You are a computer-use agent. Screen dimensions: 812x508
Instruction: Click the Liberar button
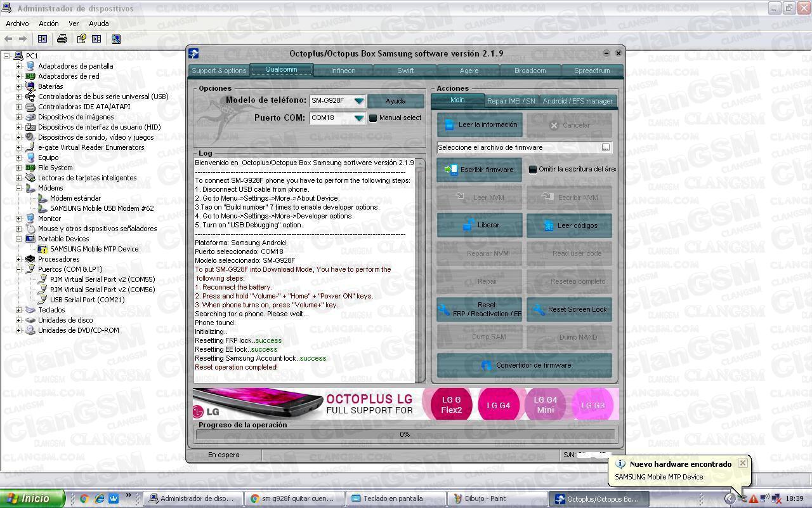click(x=480, y=225)
